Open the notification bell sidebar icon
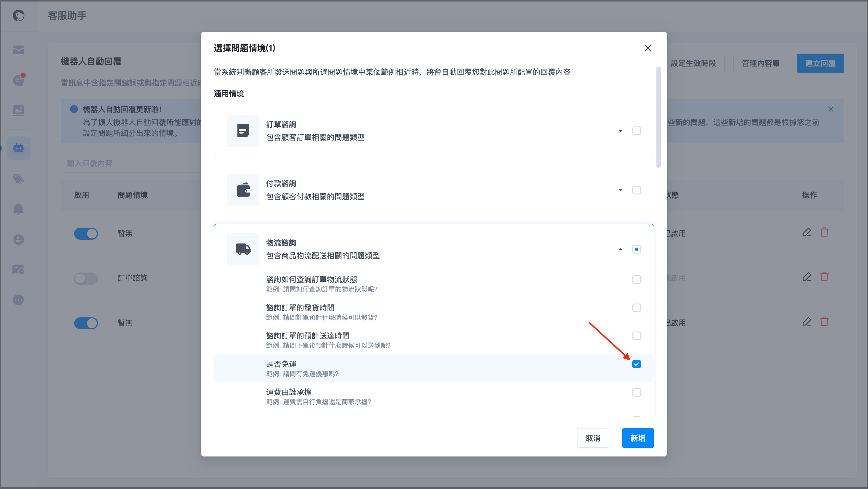This screenshot has height=489, width=868. pos(18,209)
